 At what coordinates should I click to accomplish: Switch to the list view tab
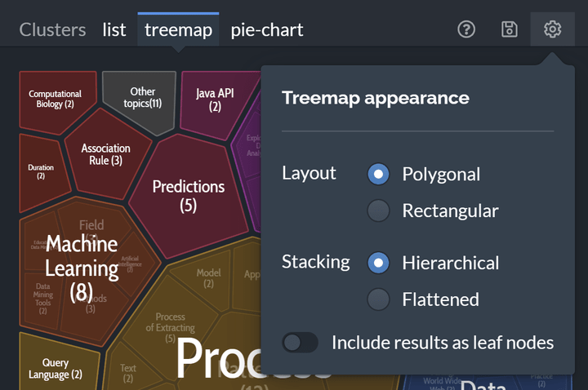[114, 29]
